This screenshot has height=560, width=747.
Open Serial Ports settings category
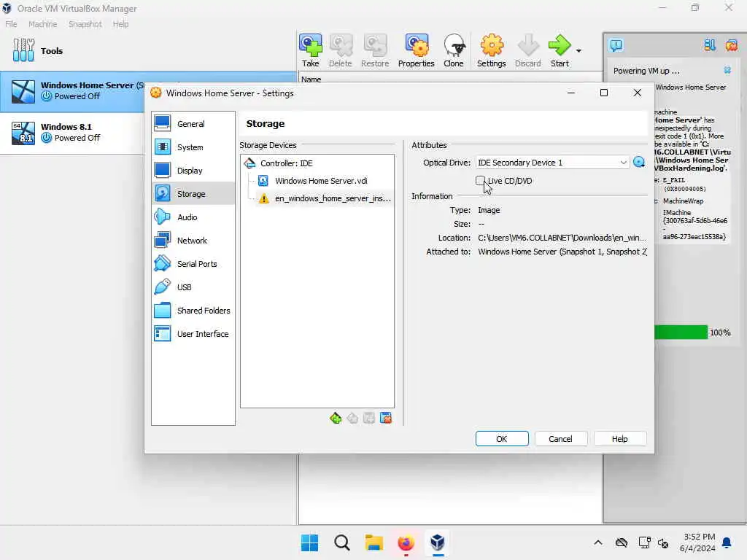(x=193, y=264)
